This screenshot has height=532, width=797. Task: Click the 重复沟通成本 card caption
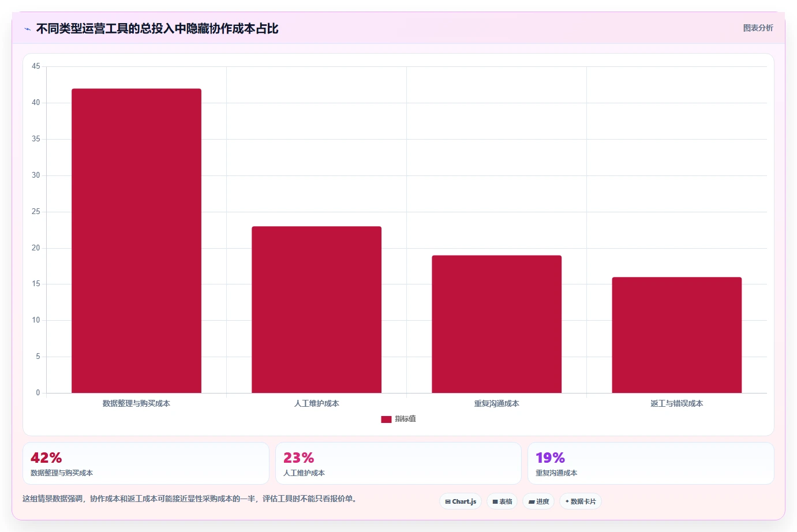(x=556, y=473)
